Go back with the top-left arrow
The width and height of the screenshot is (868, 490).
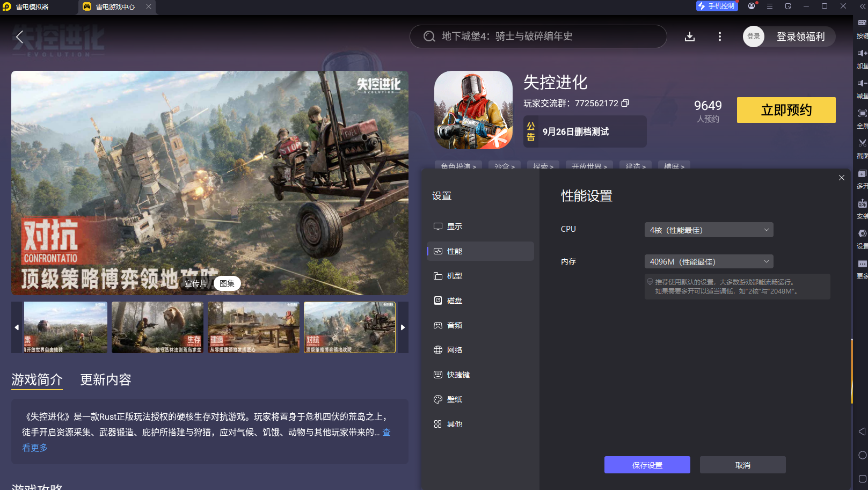[x=19, y=36]
